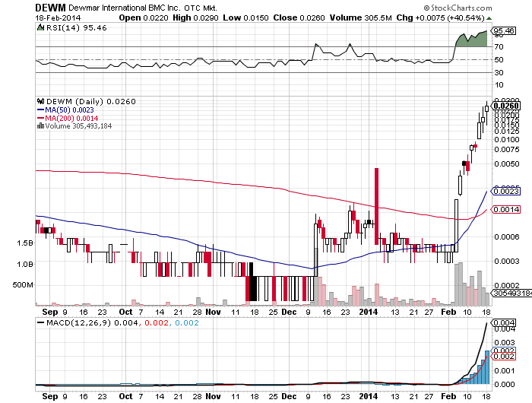The image size is (532, 403).
Task: Click the tall red candlestick spike in early January
Action: coord(376,206)
